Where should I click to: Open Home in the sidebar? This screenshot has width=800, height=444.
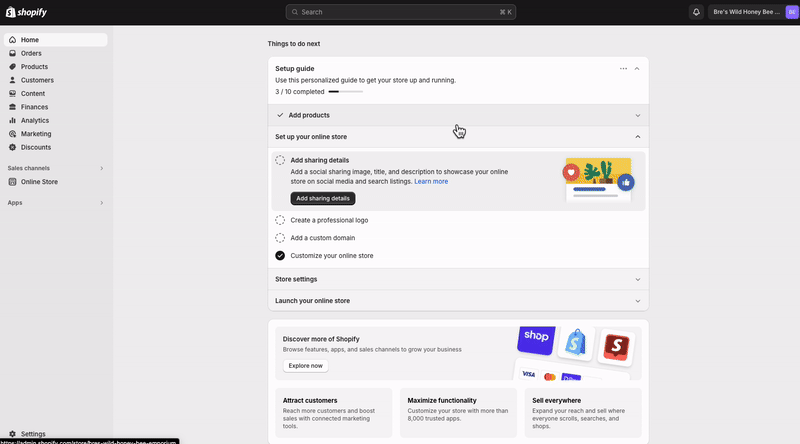56,40
